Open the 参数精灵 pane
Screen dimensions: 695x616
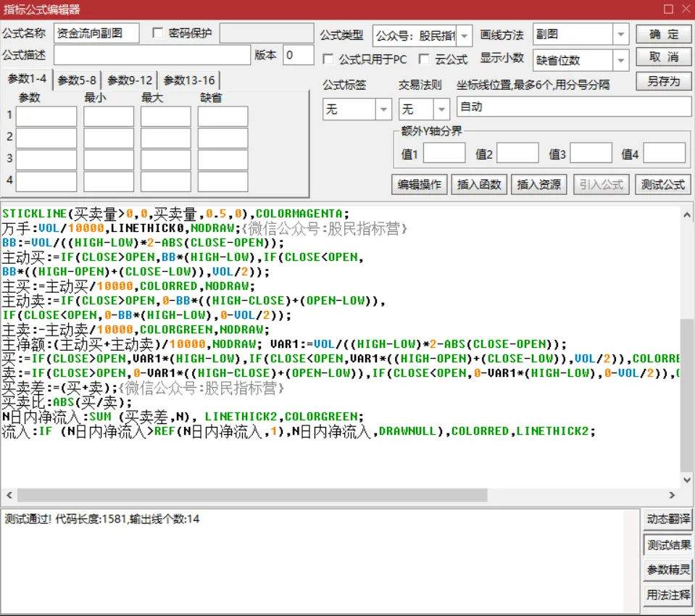pos(668,569)
